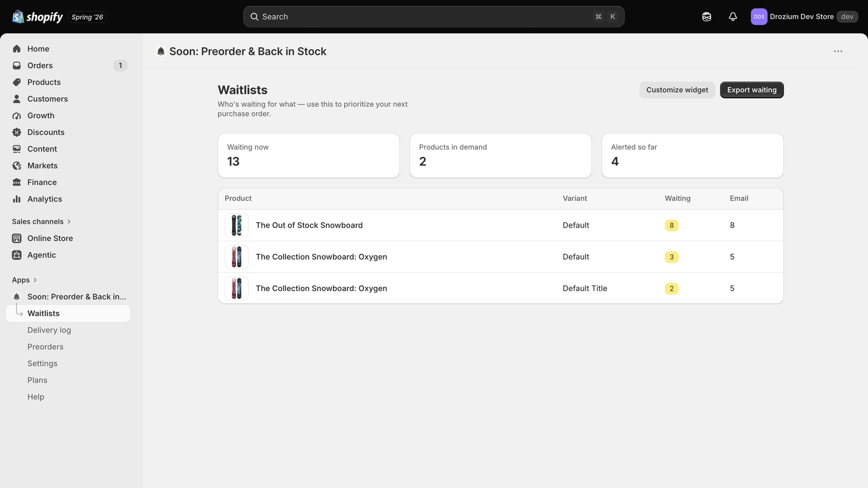Focus the Search field
This screenshot has width=868, height=488.
pyautogui.click(x=433, y=17)
